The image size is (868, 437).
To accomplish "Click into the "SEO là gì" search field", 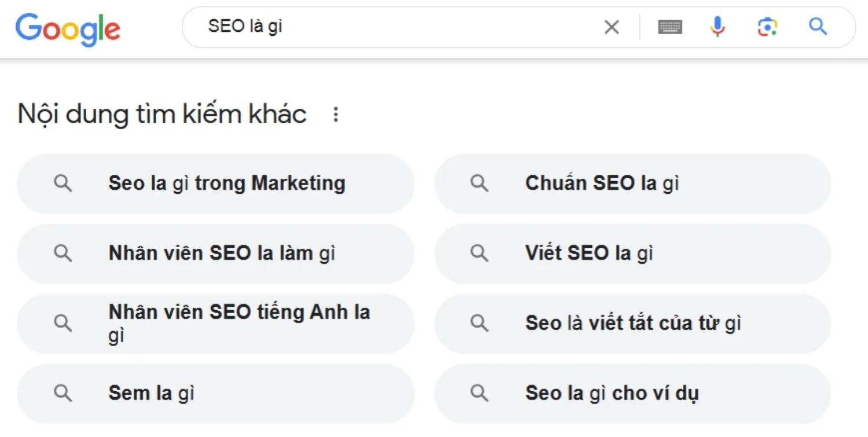I will (x=393, y=27).
